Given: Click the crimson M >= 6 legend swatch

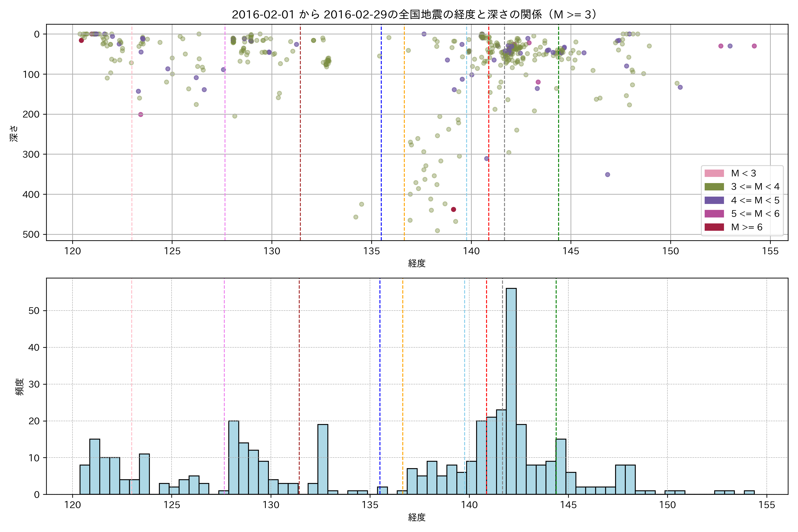Looking at the screenshot, I should 714,227.
